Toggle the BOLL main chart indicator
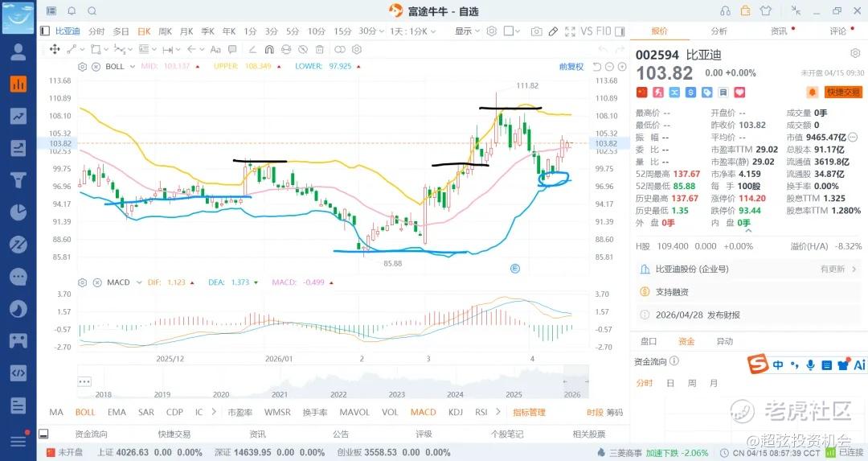Screen dimensions: 868x461 [x=85, y=412]
